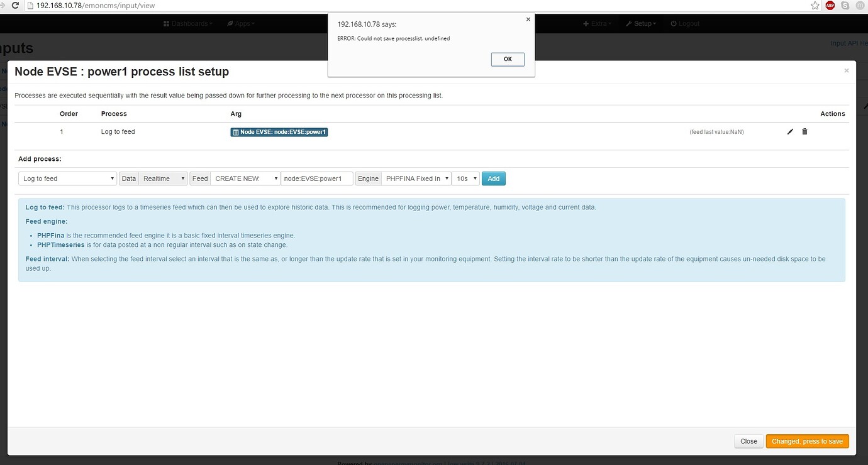Click the browser reload icon
Image resolution: width=868 pixels, height=465 pixels.
[x=17, y=5]
